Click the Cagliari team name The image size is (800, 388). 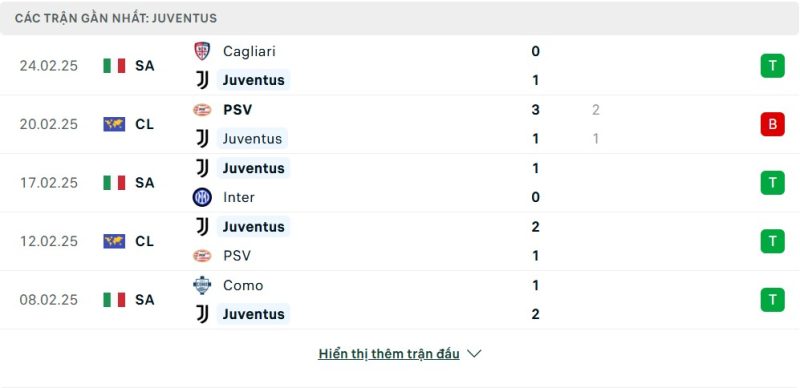coord(249,51)
